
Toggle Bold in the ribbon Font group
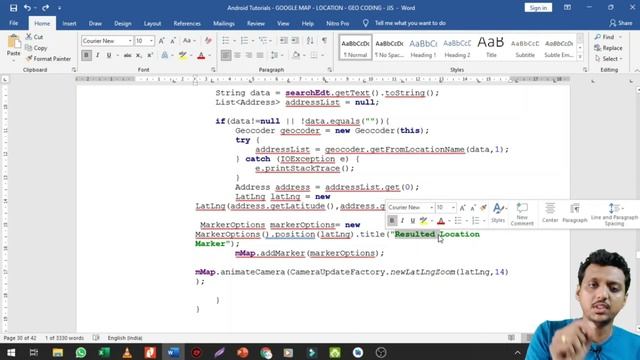pos(86,55)
